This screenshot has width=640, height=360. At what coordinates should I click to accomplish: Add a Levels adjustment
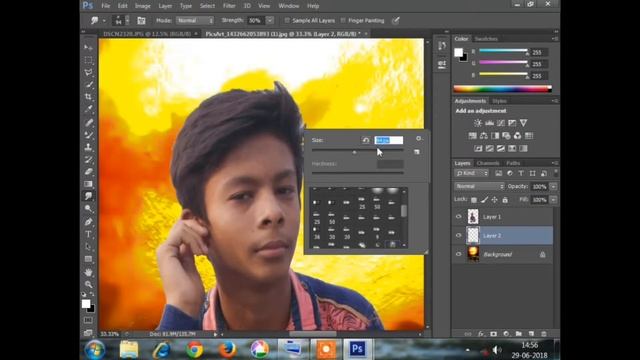489,123
